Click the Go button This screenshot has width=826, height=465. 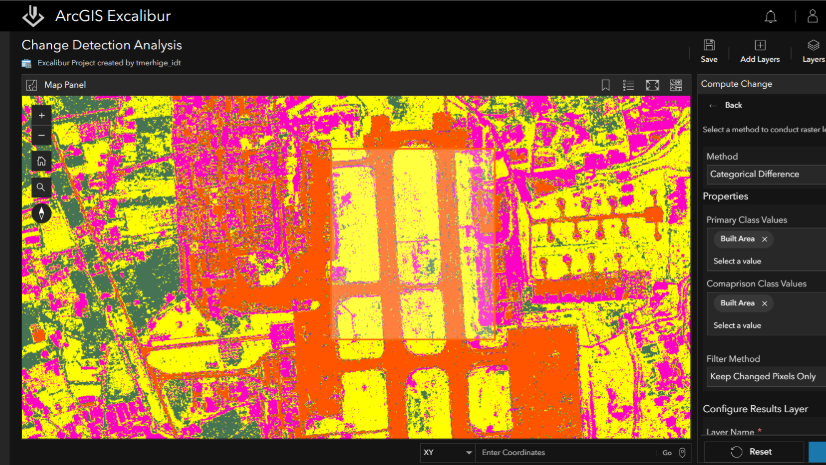[x=667, y=453]
